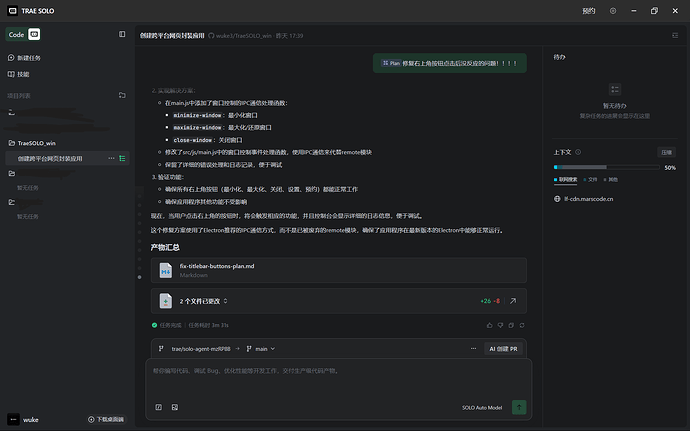Select the 创建跨平台网页封装应用 task row
The image size is (690, 431).
pyautogui.click(x=68, y=158)
